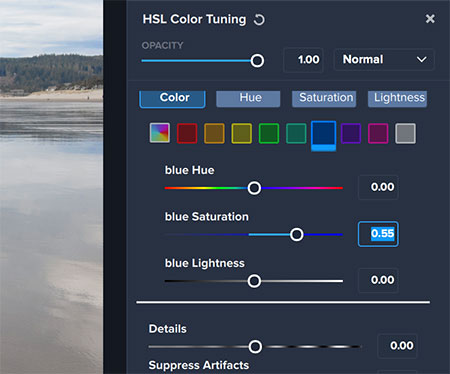This screenshot has height=374, width=450.
Task: Switch to the Lightness tab
Action: tap(397, 99)
